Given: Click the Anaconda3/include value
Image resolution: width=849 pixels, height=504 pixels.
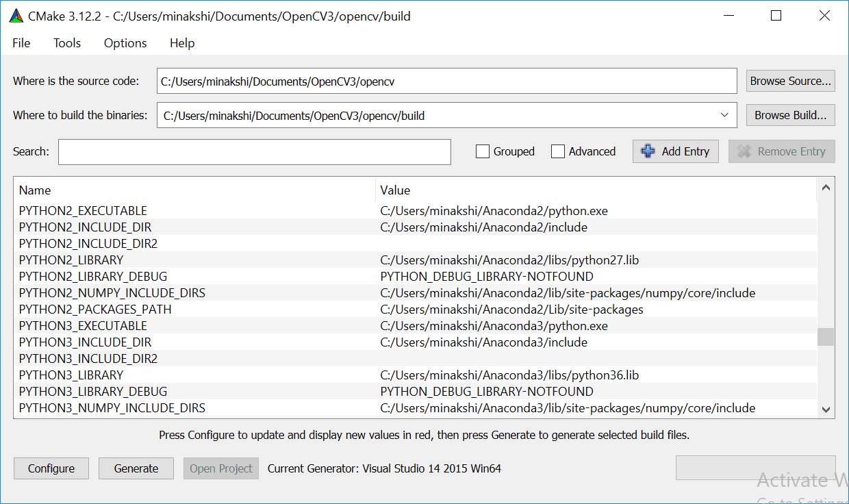Looking at the screenshot, I should click(484, 342).
